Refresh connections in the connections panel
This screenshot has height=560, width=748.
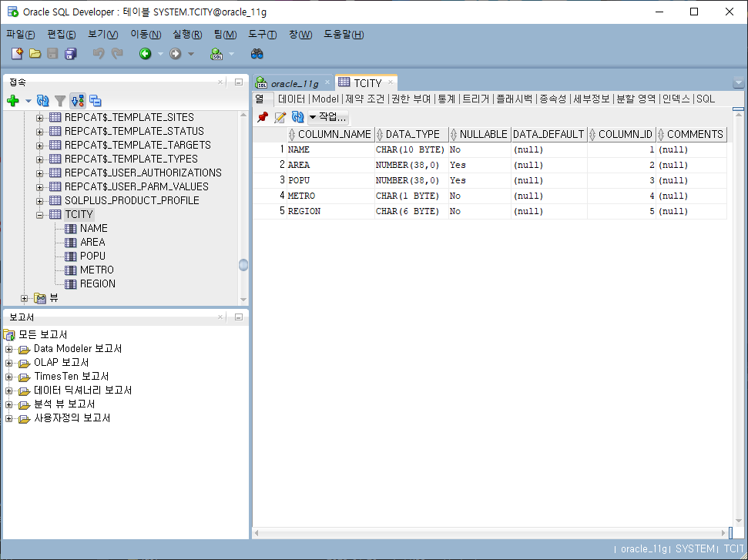(43, 101)
